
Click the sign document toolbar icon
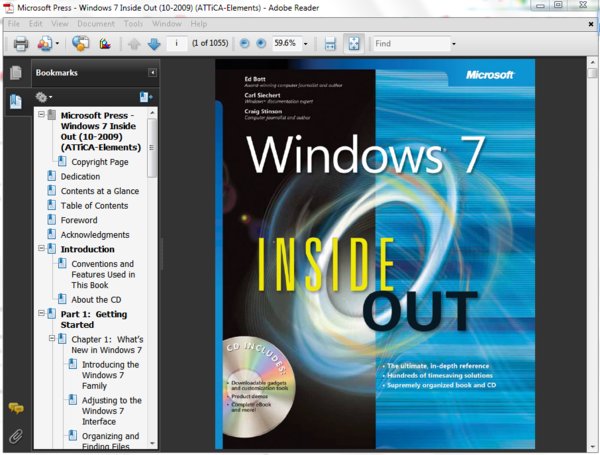pos(105,44)
